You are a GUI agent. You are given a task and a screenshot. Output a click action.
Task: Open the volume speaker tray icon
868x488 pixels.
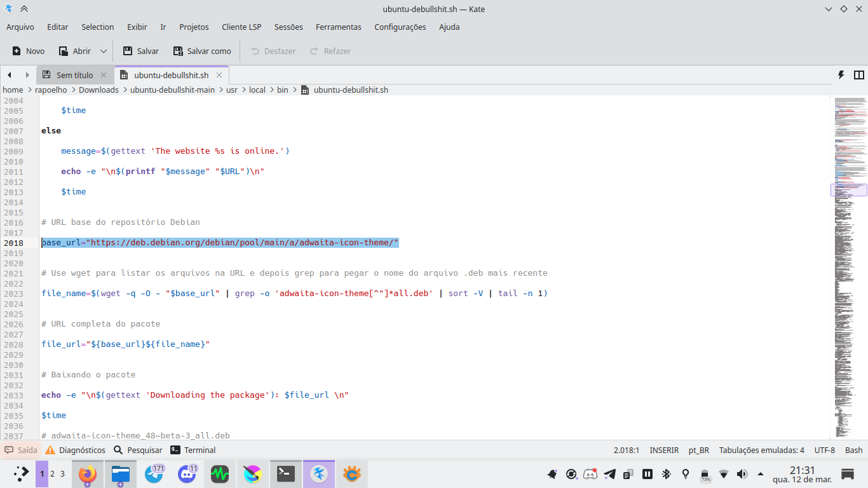[x=742, y=474]
